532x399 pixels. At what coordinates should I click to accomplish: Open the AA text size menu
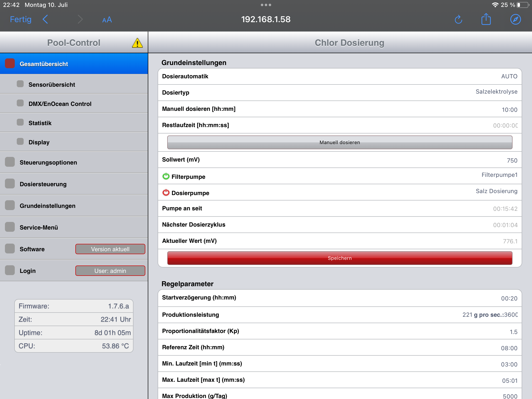click(x=107, y=20)
